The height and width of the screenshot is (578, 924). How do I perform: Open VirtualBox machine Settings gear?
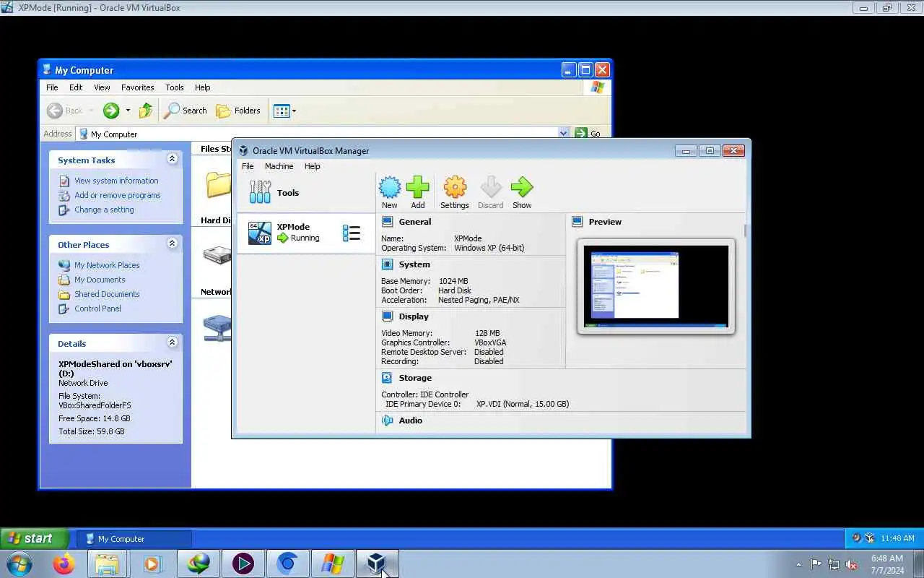(455, 188)
